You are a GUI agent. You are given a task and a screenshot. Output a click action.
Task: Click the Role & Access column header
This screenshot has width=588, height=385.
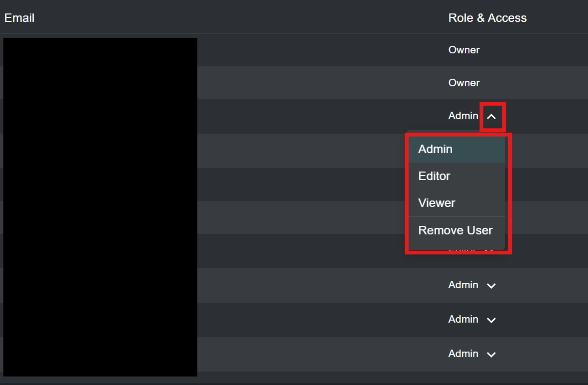click(487, 18)
